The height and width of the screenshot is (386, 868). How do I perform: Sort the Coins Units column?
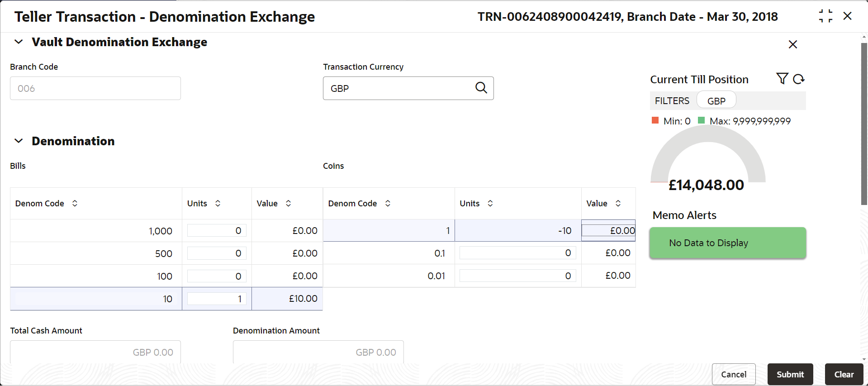click(490, 203)
